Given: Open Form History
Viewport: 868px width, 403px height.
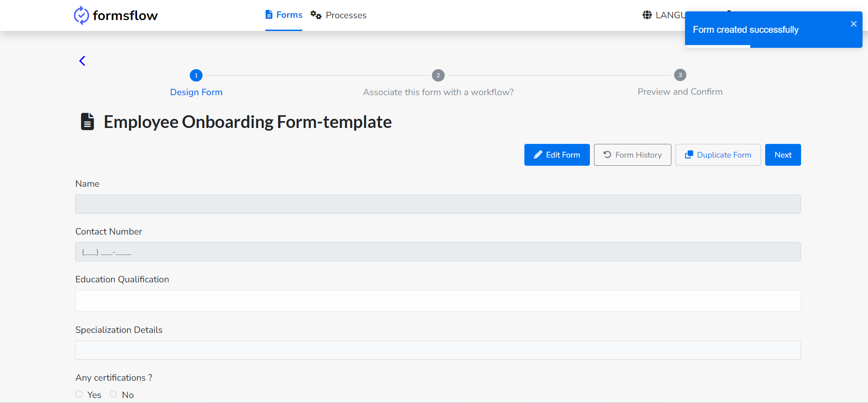Looking at the screenshot, I should click(632, 155).
